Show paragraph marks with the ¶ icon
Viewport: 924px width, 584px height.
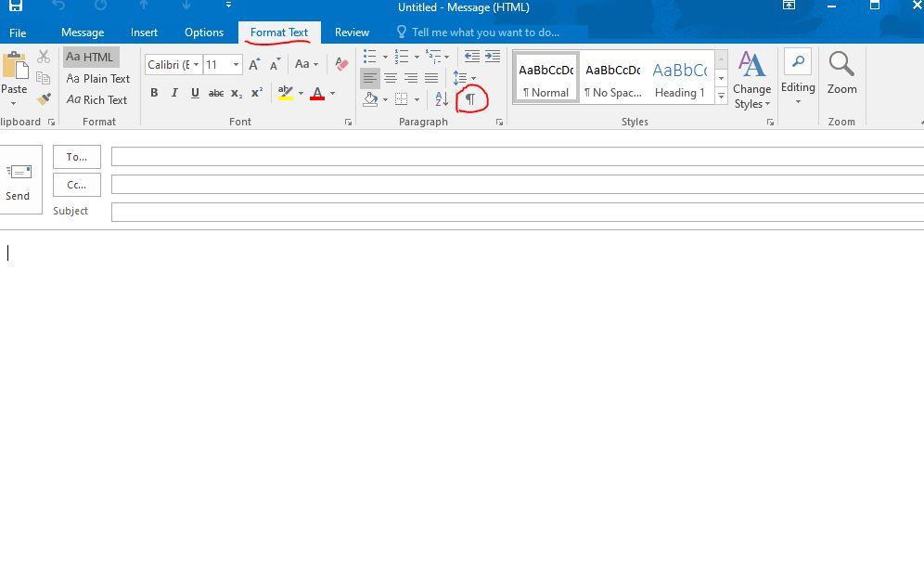(470, 98)
